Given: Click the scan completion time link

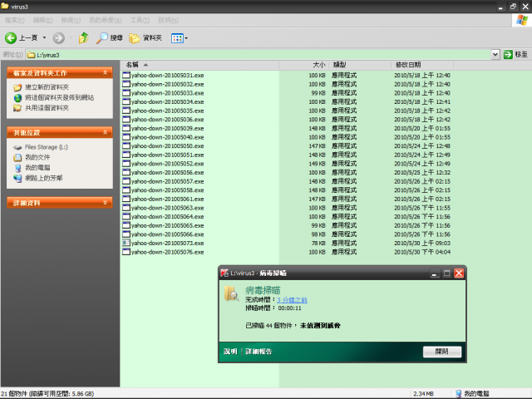Looking at the screenshot, I should coord(292,300).
